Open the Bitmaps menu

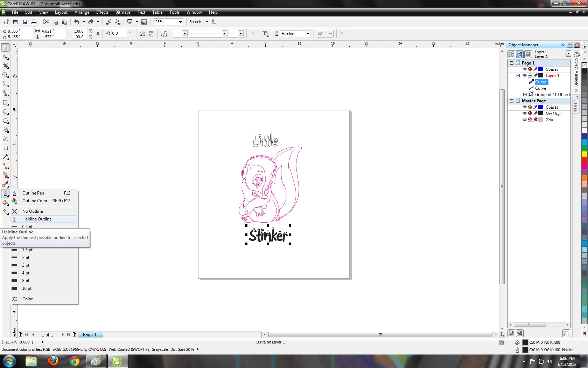tap(123, 12)
